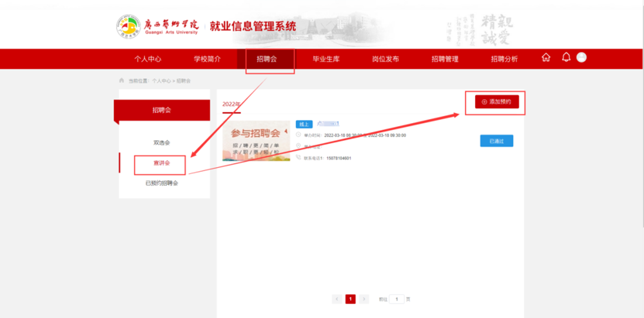
Task: Open the 招聘会 navigation menu
Action: tap(267, 59)
